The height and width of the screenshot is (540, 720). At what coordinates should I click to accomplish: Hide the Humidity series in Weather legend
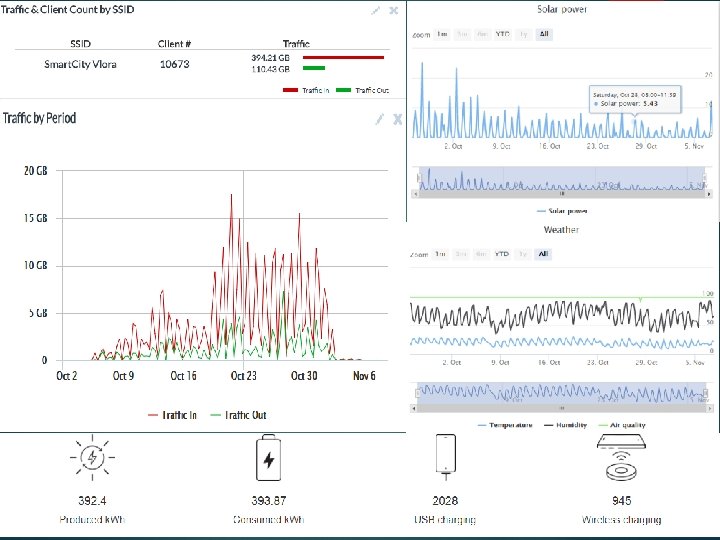[x=565, y=425]
